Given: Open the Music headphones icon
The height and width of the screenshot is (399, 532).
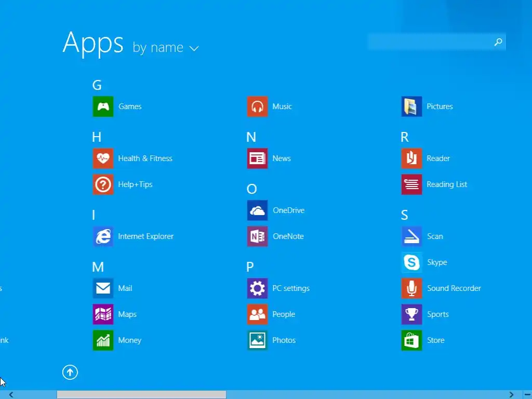Looking at the screenshot, I should pos(258,107).
